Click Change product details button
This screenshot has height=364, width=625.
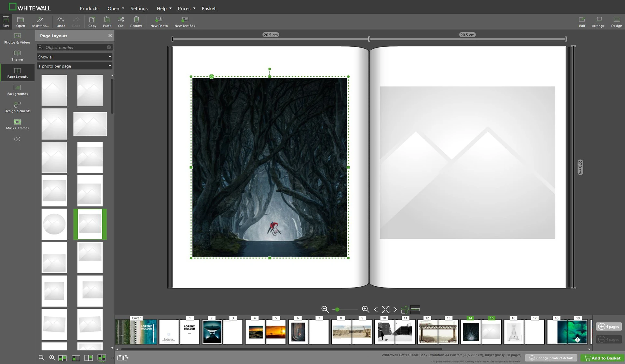[x=551, y=358]
